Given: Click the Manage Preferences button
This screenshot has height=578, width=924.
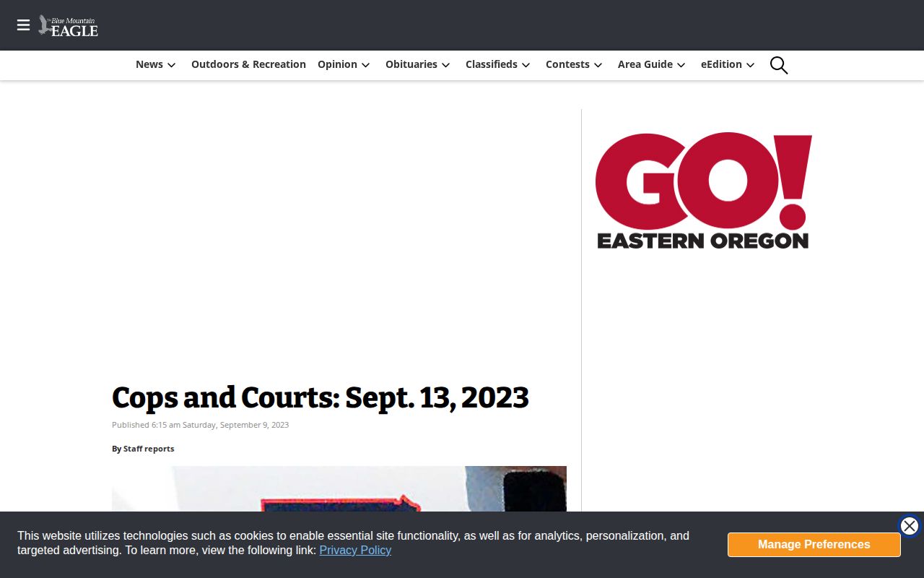Looking at the screenshot, I should pos(814,545).
